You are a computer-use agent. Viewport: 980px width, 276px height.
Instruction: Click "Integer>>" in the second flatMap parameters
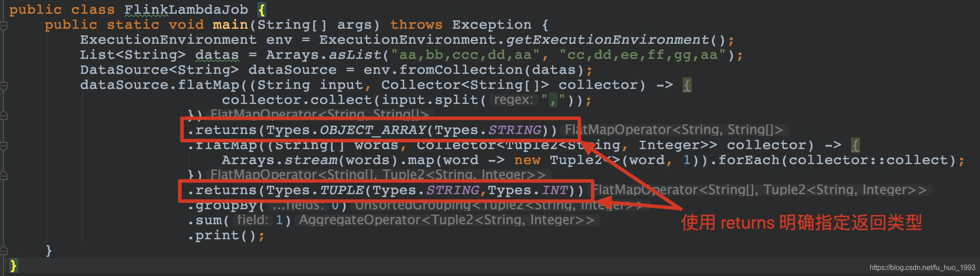click(678, 145)
